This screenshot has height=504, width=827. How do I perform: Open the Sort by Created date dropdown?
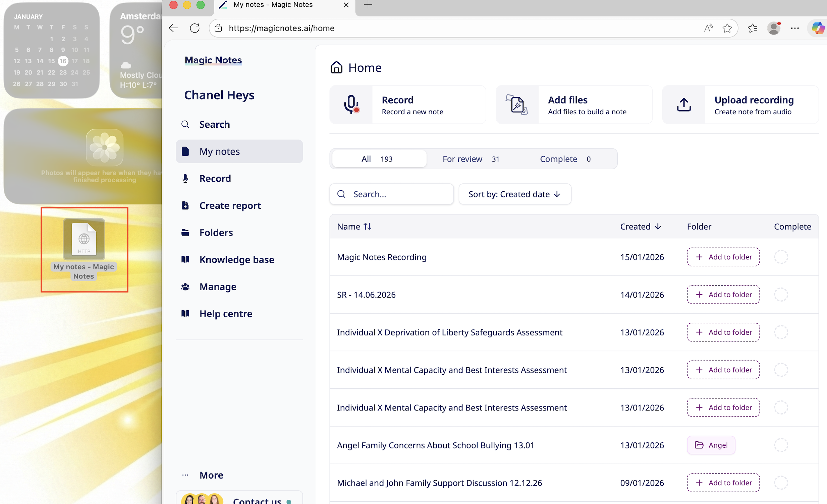tap(514, 194)
